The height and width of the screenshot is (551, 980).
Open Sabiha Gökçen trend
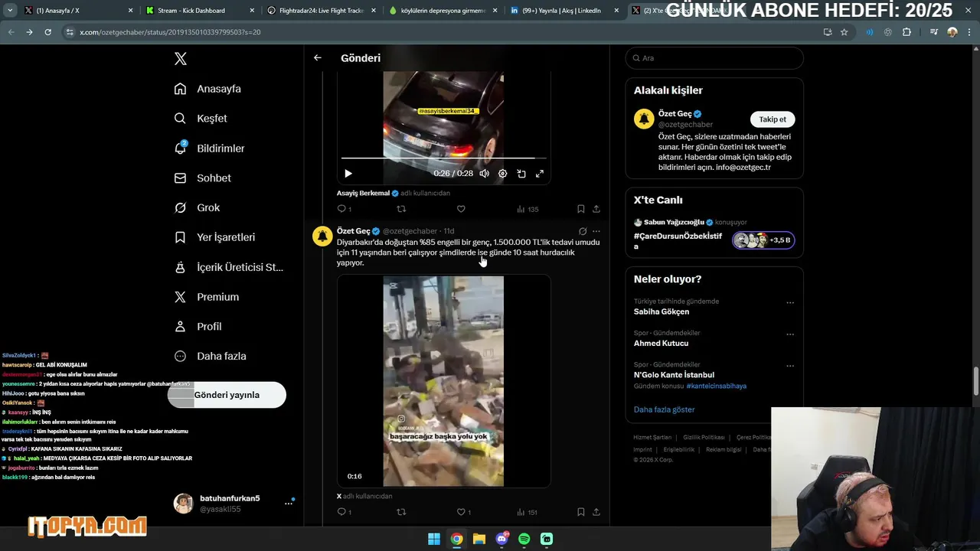661,311
